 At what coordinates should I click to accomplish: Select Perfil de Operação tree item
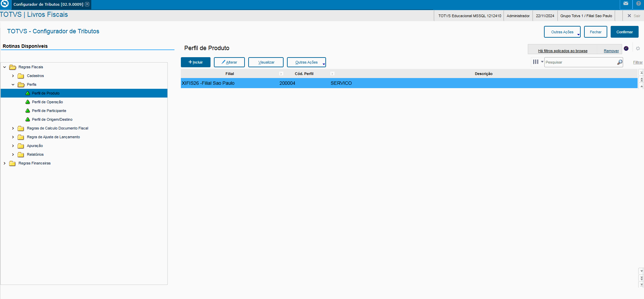click(47, 102)
